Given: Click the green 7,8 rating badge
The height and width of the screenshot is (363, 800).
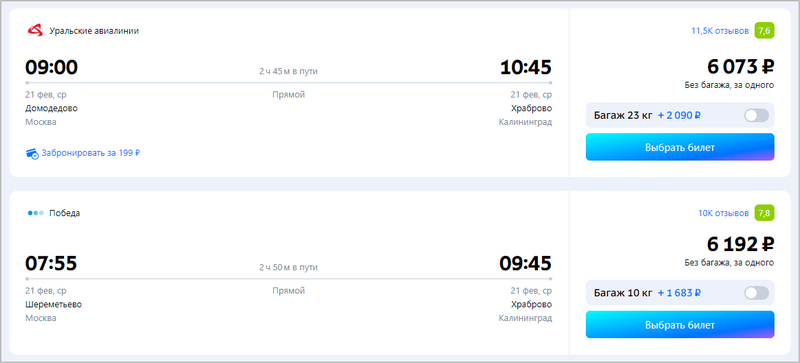Looking at the screenshot, I should [764, 213].
